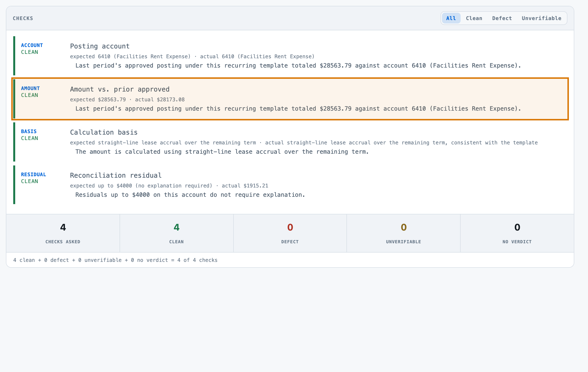Click the AMOUNT check label
588x372 pixels.
point(30,88)
